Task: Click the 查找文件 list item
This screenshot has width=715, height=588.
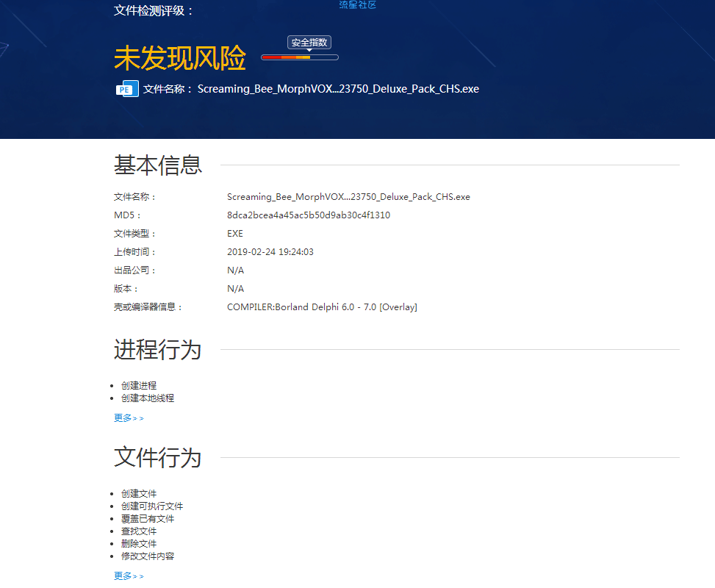Action: pyautogui.click(x=139, y=531)
